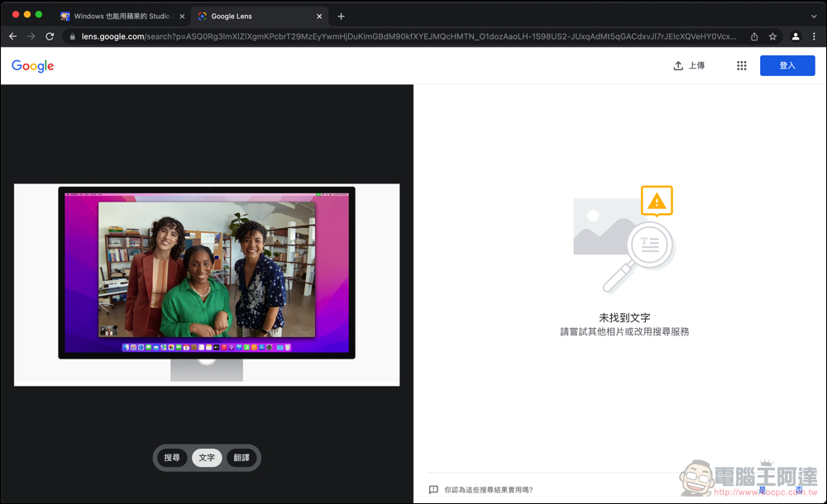Go back using the browser back arrow
This screenshot has width=827, height=504.
coord(13,36)
